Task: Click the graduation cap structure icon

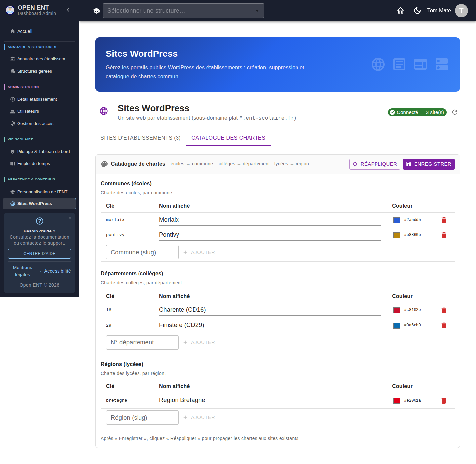Action: point(97,11)
